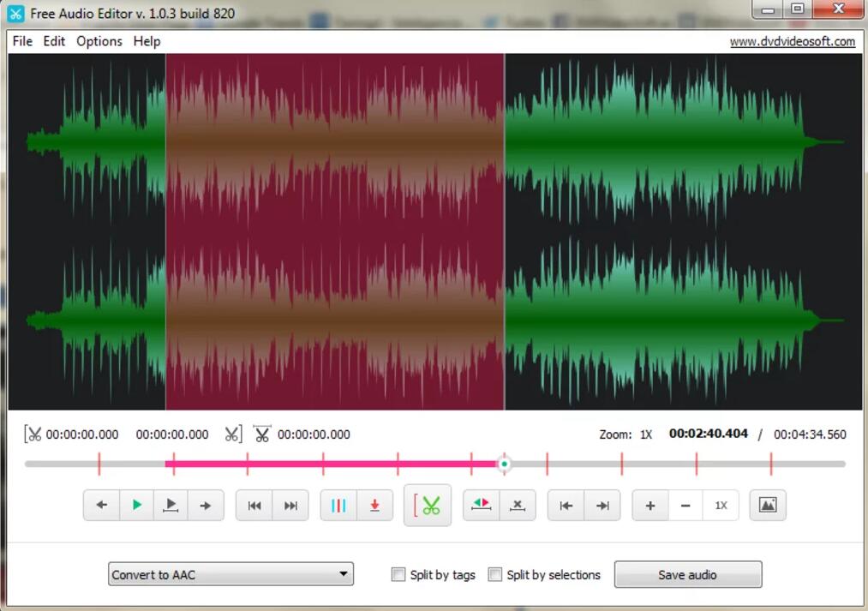Viewport: 868px width, 611px height.
Task: Click the go to selection start icon
Action: click(566, 506)
